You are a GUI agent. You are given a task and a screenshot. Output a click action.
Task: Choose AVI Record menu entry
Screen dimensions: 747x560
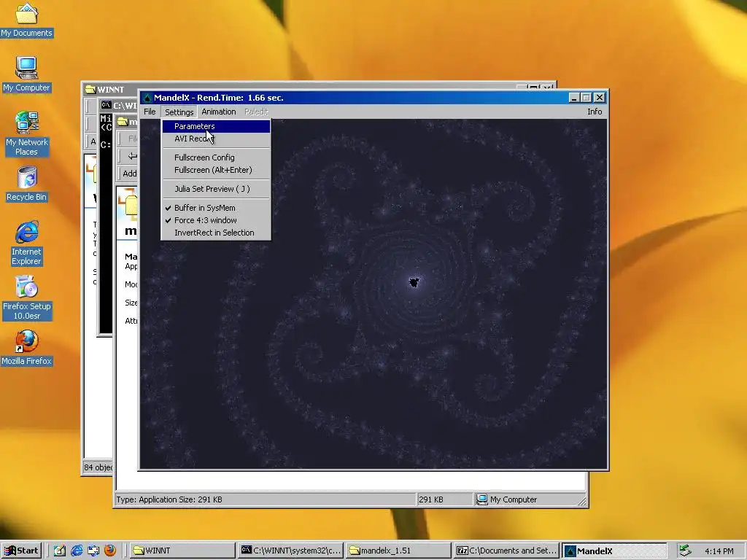pyautogui.click(x=216, y=139)
